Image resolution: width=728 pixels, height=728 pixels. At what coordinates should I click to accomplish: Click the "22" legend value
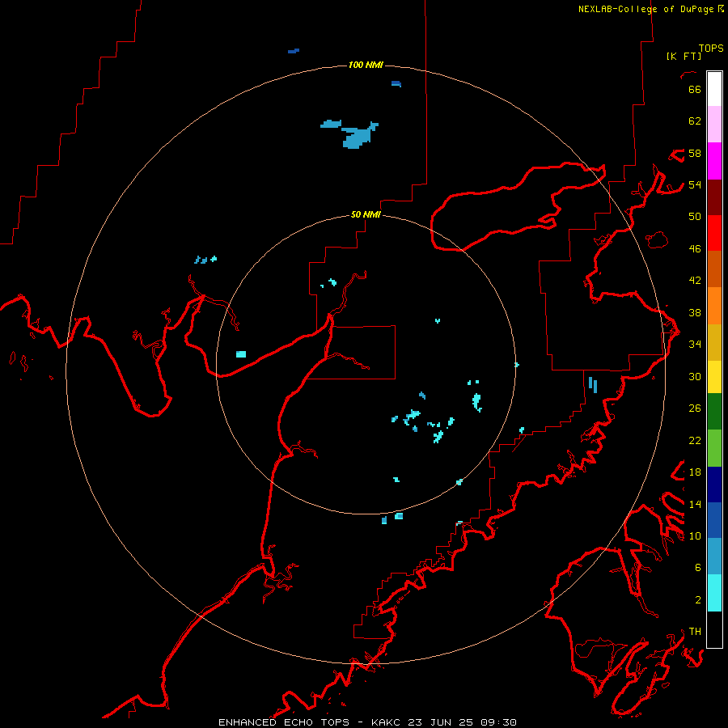[x=695, y=440]
